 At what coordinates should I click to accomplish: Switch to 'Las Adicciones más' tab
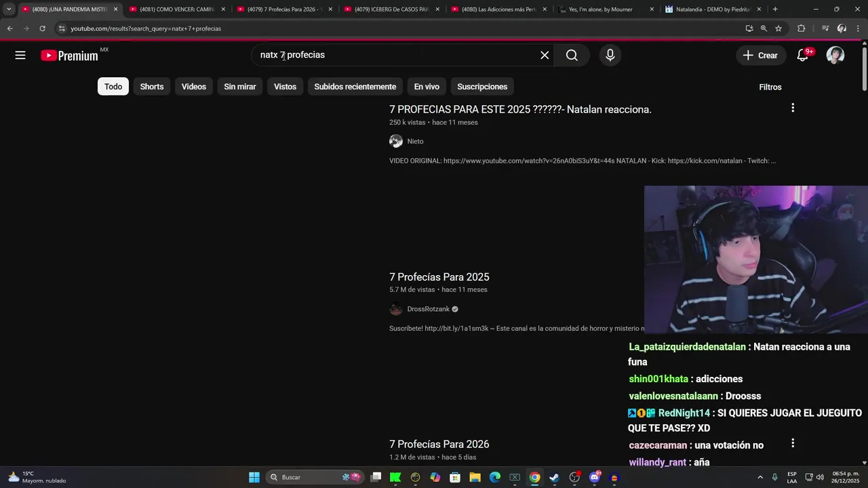tap(498, 9)
